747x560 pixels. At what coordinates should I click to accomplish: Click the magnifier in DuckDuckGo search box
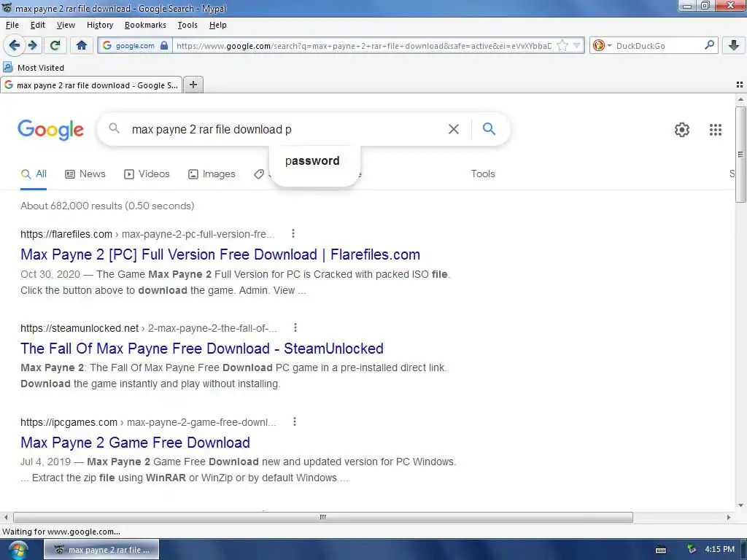click(x=709, y=45)
